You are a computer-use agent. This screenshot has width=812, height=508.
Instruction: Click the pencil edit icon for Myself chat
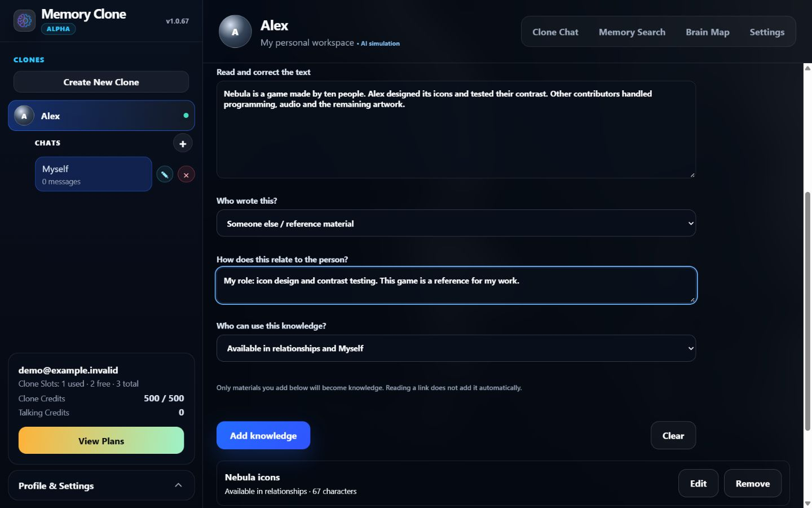pyautogui.click(x=165, y=174)
